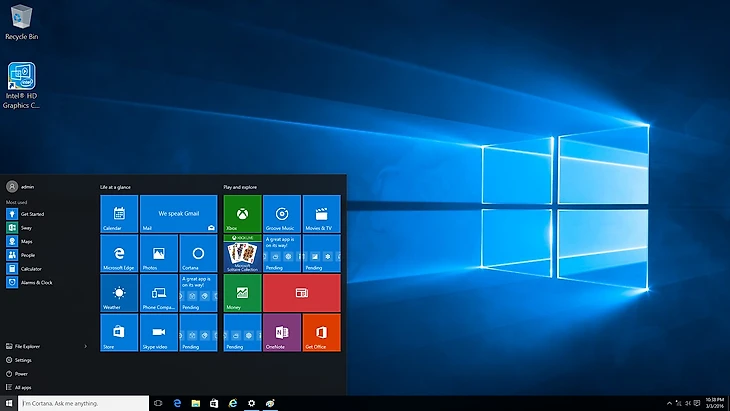Launch the Xbox tile
Screen dimensions: 730x411
(x=242, y=214)
